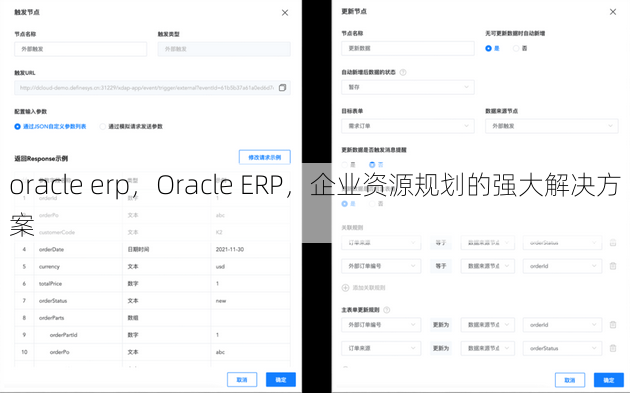Click 取消 in the 更新节点 dialog
This screenshot has height=393, width=630.
pos(570,380)
